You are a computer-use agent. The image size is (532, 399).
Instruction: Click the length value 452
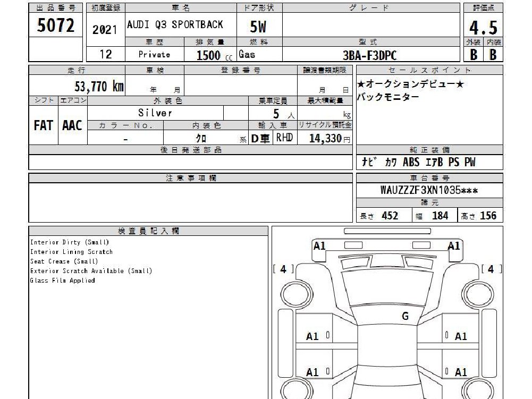pos(390,216)
